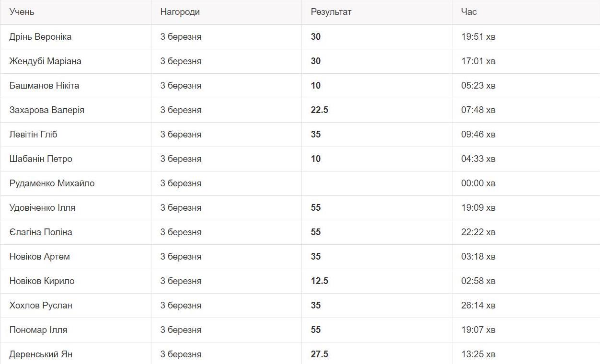The height and width of the screenshot is (364, 600).
Task: Open Захарова Валерія's entry
Action: pyautogui.click(x=46, y=110)
